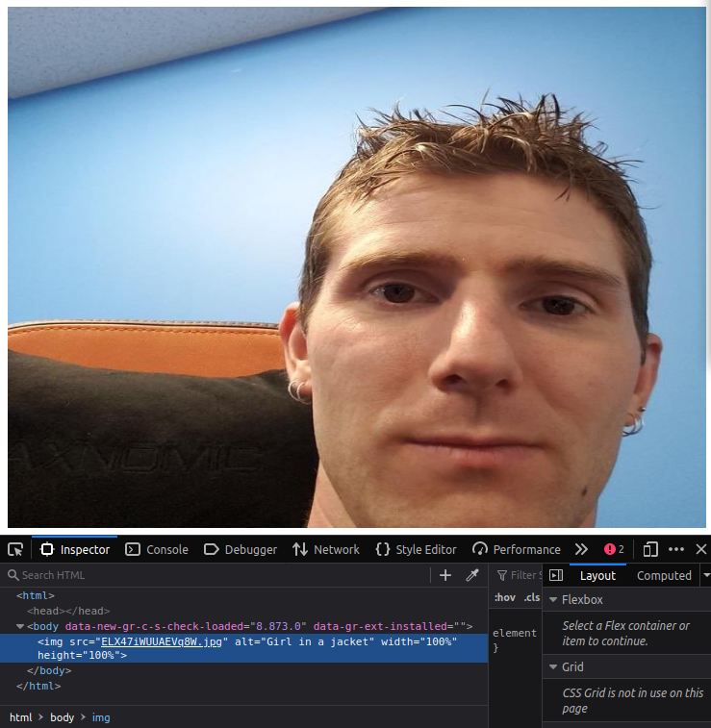The width and height of the screenshot is (711, 728).
Task: Click the Filter Styles field
Action: click(x=519, y=575)
